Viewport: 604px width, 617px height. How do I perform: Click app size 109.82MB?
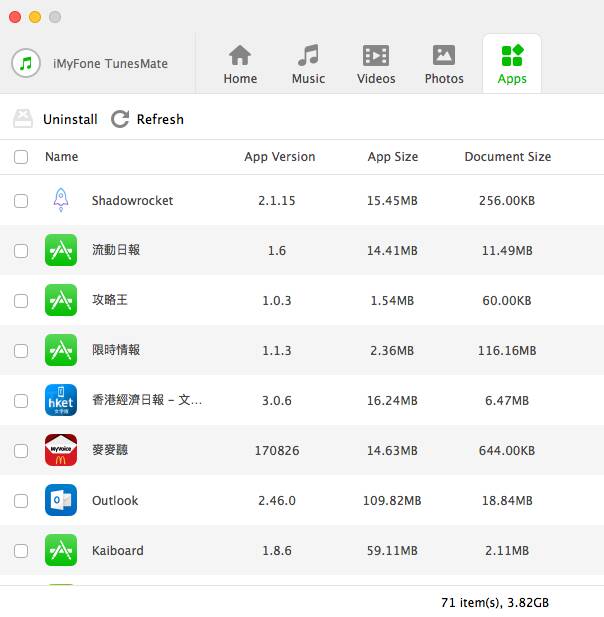point(392,501)
